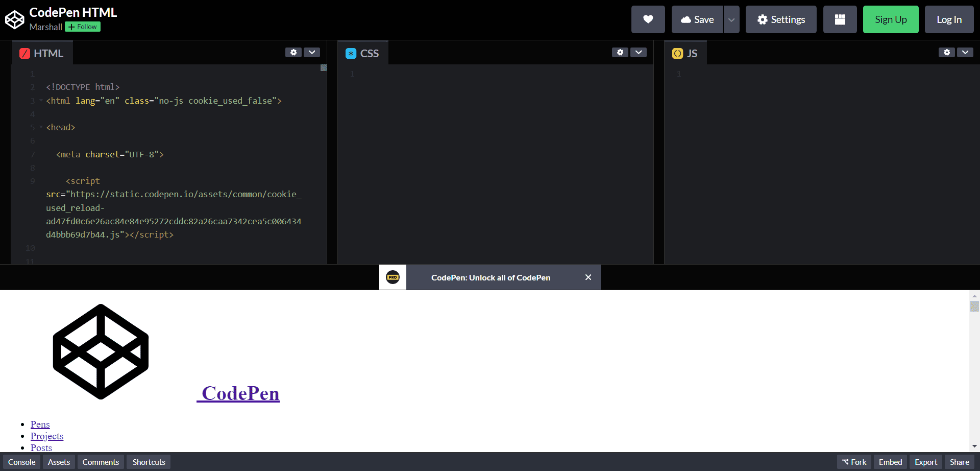Expand the CSS panel dropdown chevron
Viewport: 980px width, 471px height.
(x=639, y=52)
